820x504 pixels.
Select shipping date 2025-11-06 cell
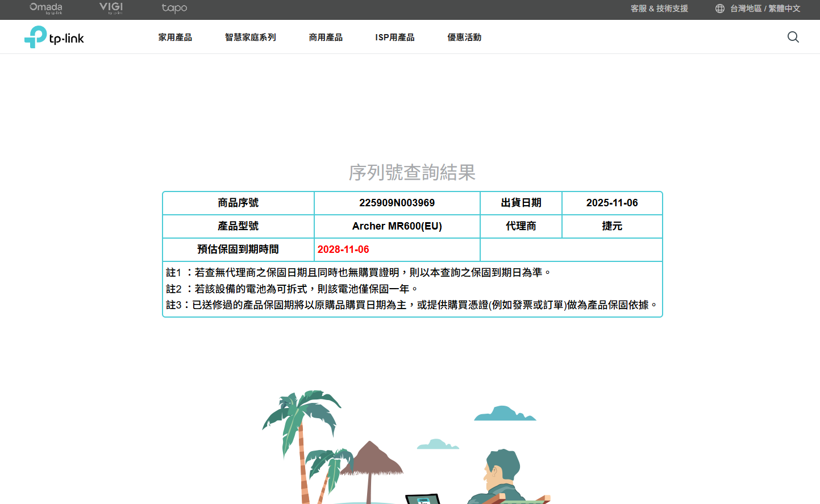[612, 203]
